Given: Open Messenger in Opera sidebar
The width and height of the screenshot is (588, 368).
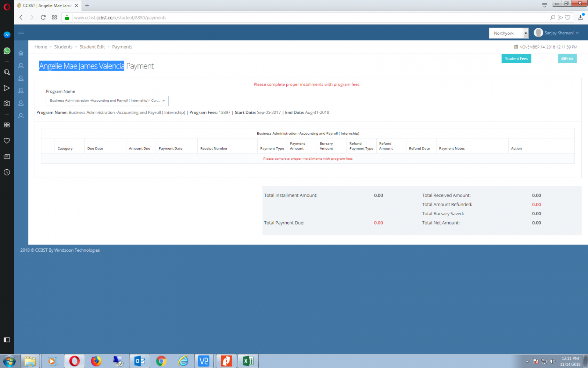Looking at the screenshot, I should click(7, 35).
